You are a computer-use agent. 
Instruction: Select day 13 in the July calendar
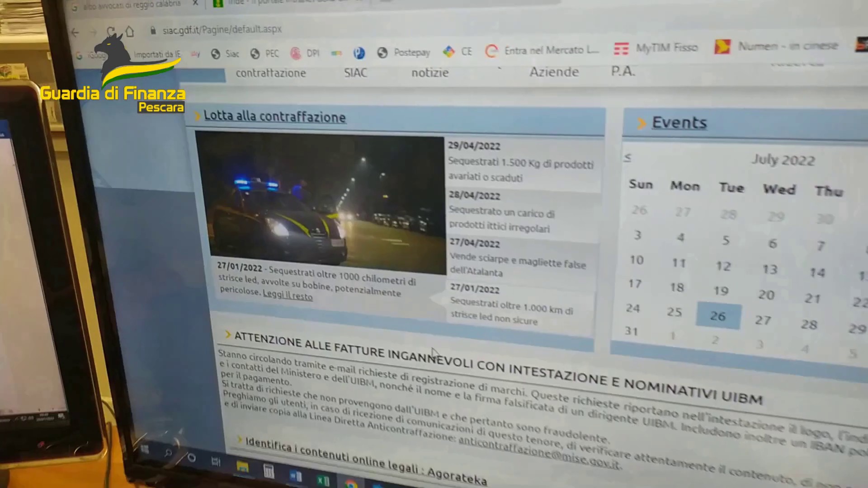pos(770,269)
